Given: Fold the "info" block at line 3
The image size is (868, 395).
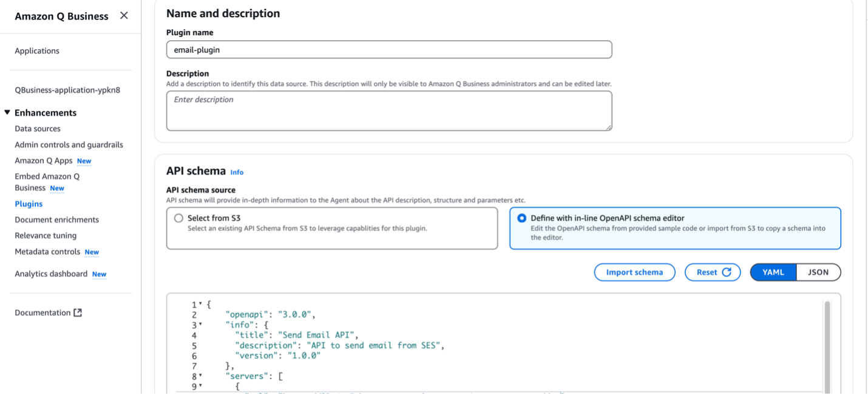Looking at the screenshot, I should point(201,325).
